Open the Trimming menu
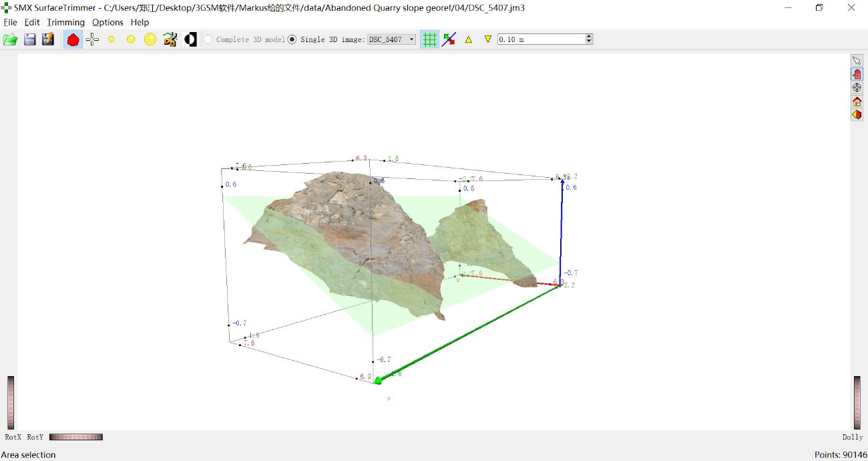The height and width of the screenshot is (461, 868). click(65, 22)
